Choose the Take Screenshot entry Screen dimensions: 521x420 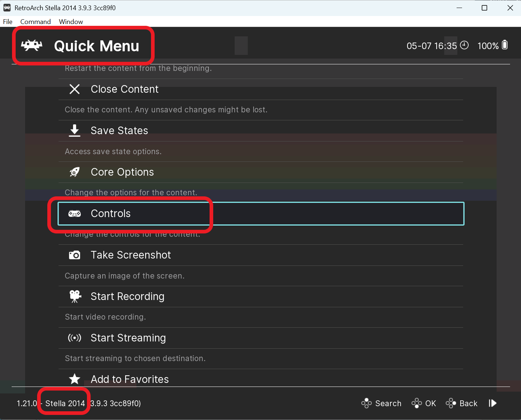(260, 255)
